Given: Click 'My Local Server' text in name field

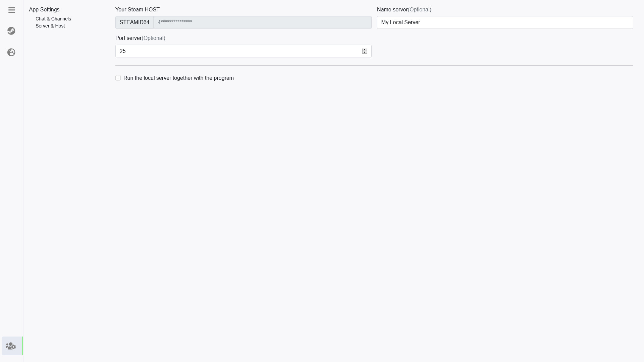Looking at the screenshot, I should click(400, 22).
